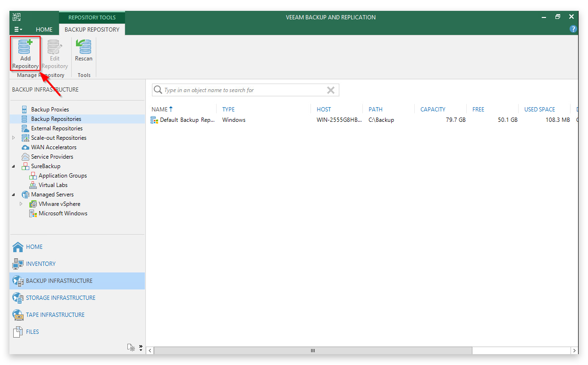Click the WAN Accelerators cloud icon
588x365 pixels.
pyautogui.click(x=25, y=147)
